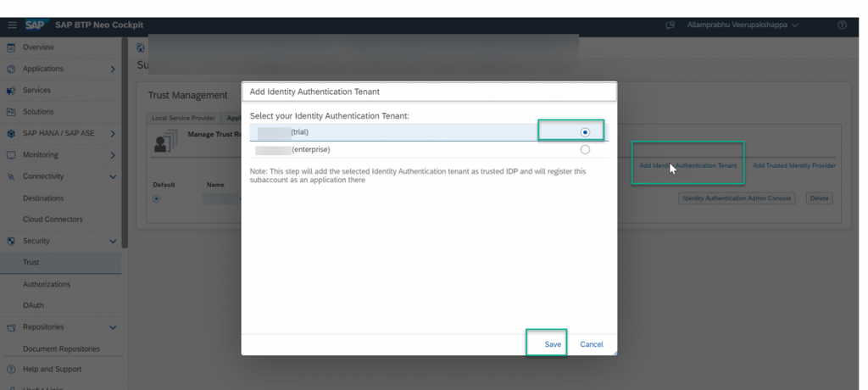Click the Name column header
Image resolution: width=868 pixels, height=390 pixels.
tap(214, 185)
